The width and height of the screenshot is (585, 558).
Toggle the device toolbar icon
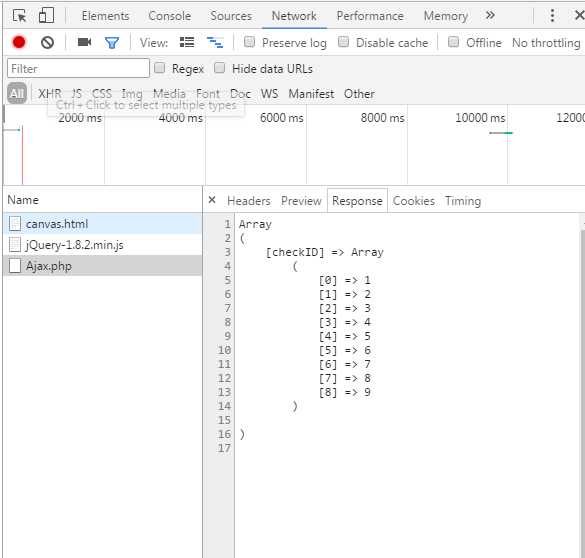pos(46,16)
